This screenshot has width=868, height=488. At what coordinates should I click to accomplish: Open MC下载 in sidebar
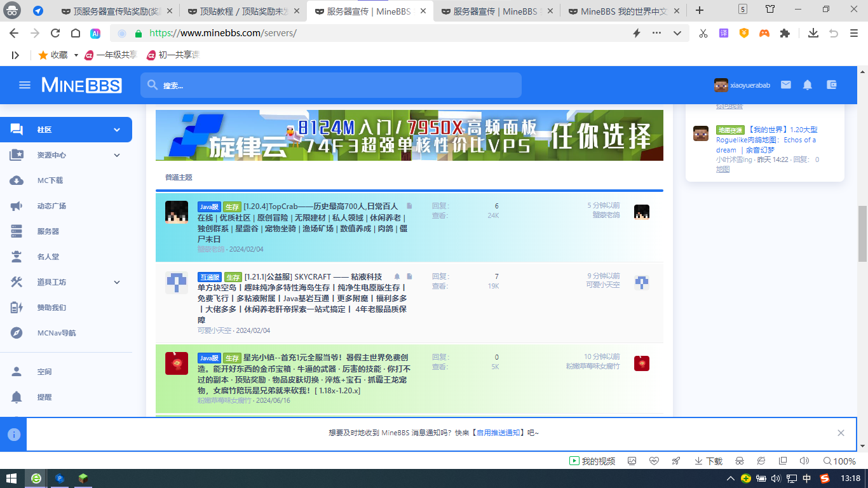50,180
